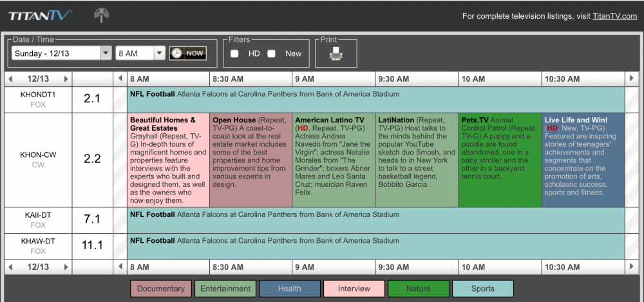The height and width of the screenshot is (302, 644).
Task: Click the Health legend swatch
Action: 290,288
